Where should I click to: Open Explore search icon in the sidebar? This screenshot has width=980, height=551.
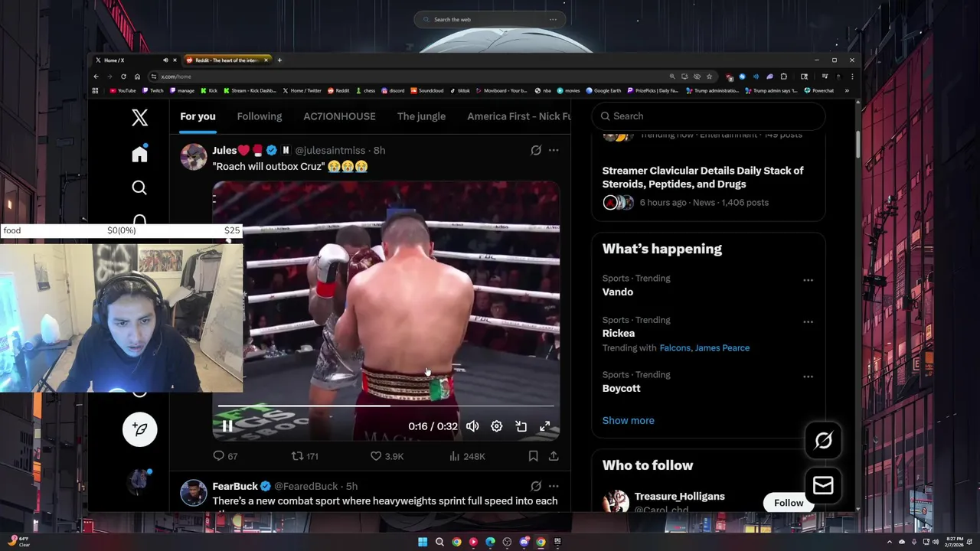(x=139, y=187)
